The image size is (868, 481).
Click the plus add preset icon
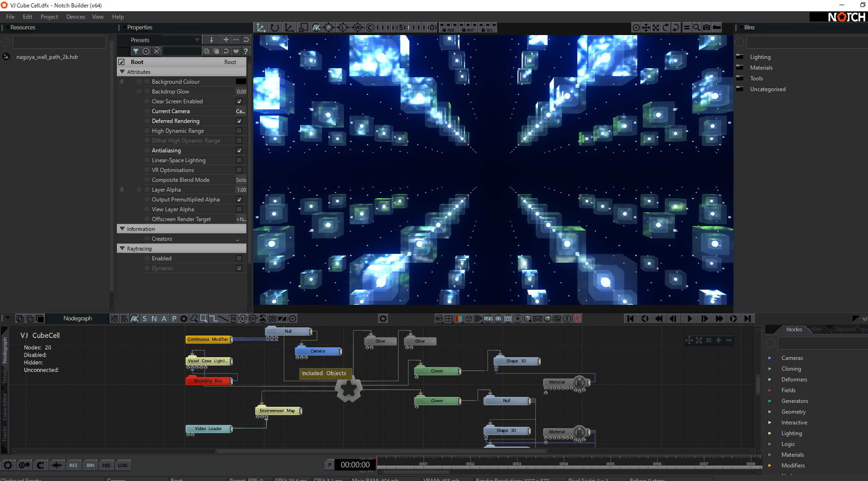[x=226, y=40]
